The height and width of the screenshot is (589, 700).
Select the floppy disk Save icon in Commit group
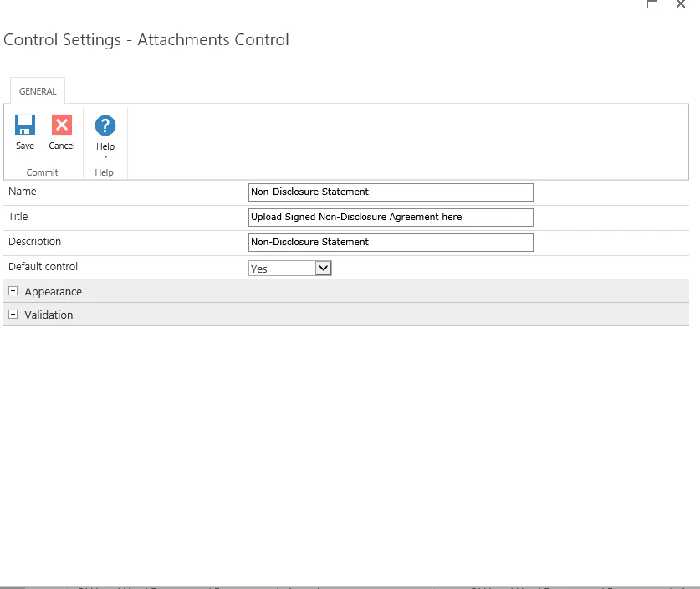(x=24, y=125)
